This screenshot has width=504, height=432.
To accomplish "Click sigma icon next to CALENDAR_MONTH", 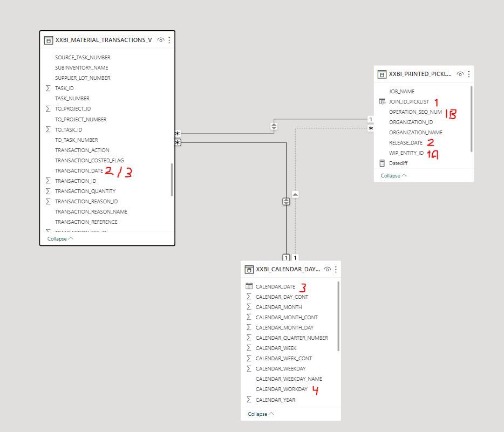I will tap(249, 307).
